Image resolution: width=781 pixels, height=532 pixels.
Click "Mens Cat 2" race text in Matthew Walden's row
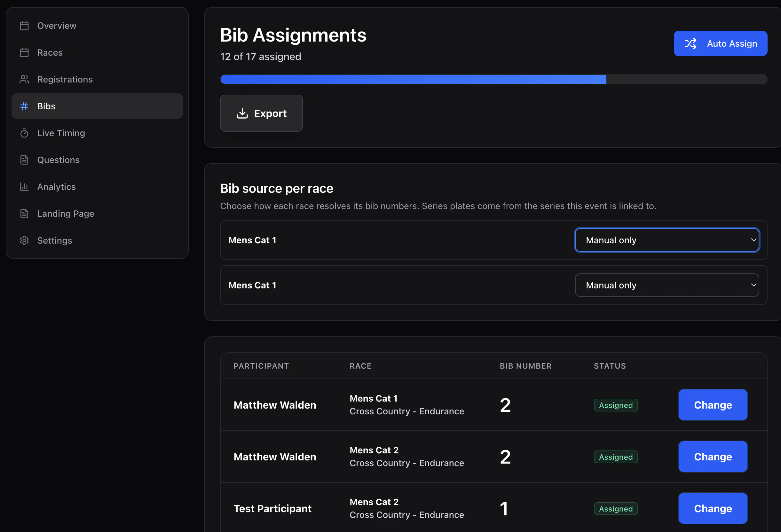click(x=374, y=450)
